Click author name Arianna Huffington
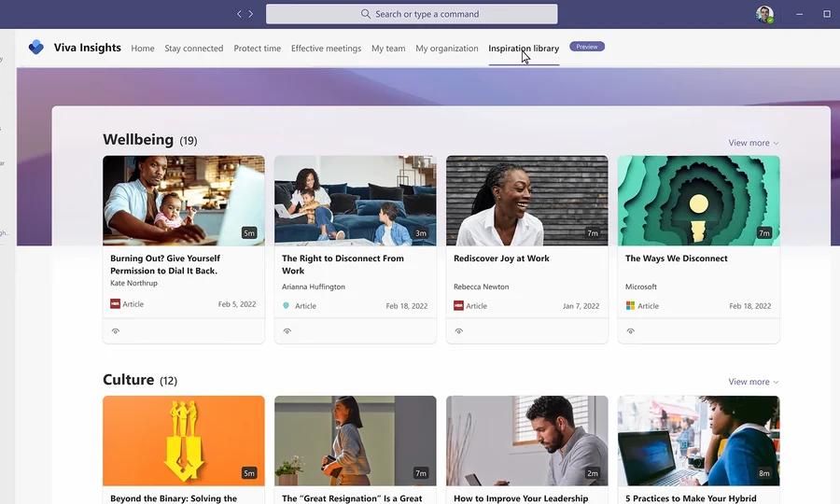Screen dimensions: 840x504 tap(314, 287)
